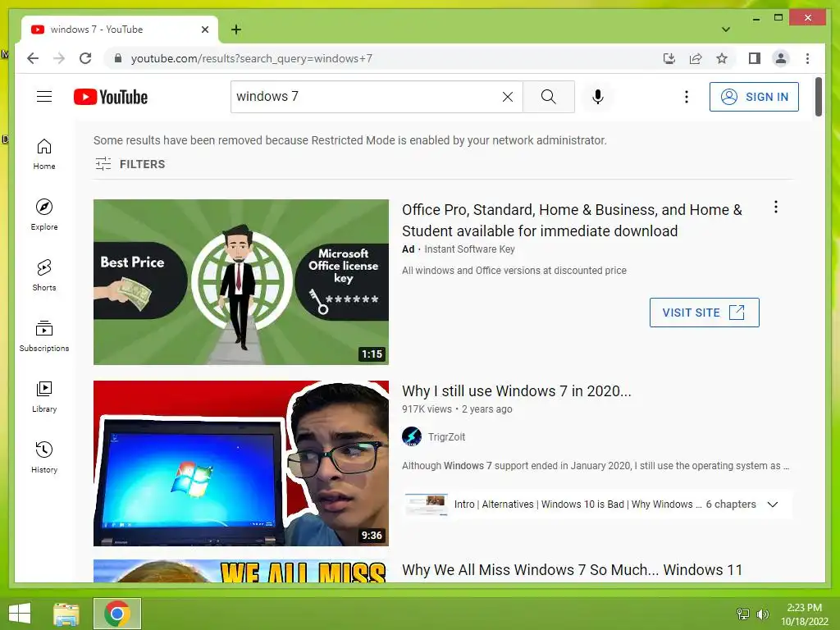Screen dimensions: 840x630
Task: Open Chrome's three-dot menu
Action: coord(807,58)
